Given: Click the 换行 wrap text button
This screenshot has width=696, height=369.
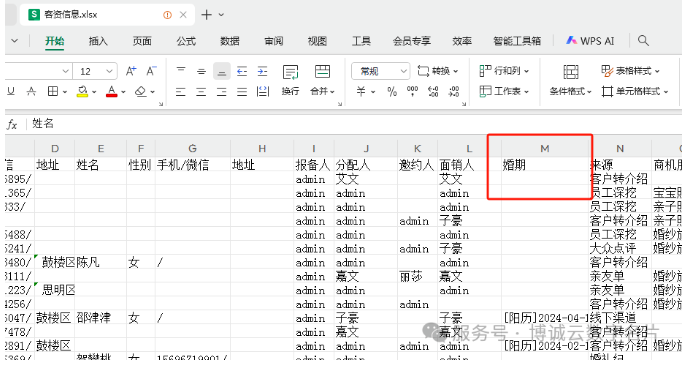Looking at the screenshot, I should pos(290,80).
